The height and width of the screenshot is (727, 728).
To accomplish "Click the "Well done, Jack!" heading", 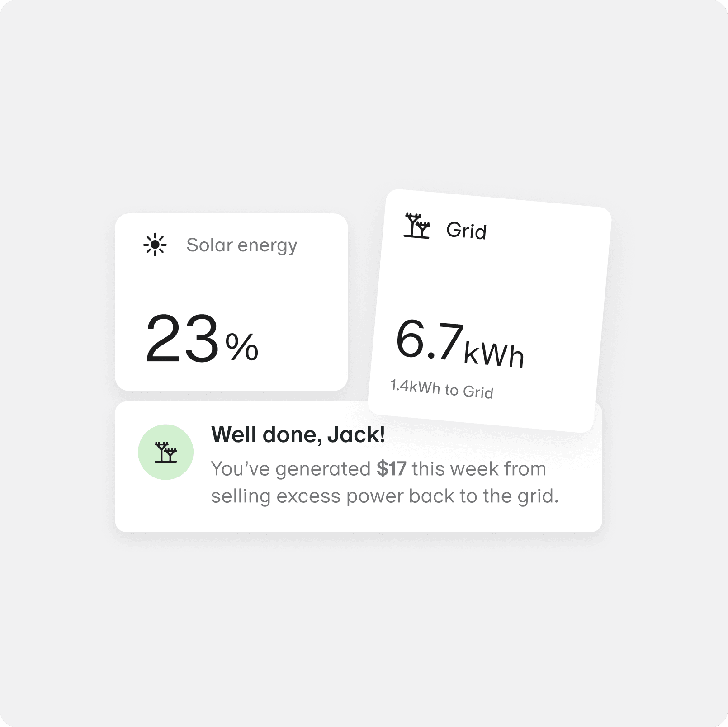I will (x=298, y=435).
